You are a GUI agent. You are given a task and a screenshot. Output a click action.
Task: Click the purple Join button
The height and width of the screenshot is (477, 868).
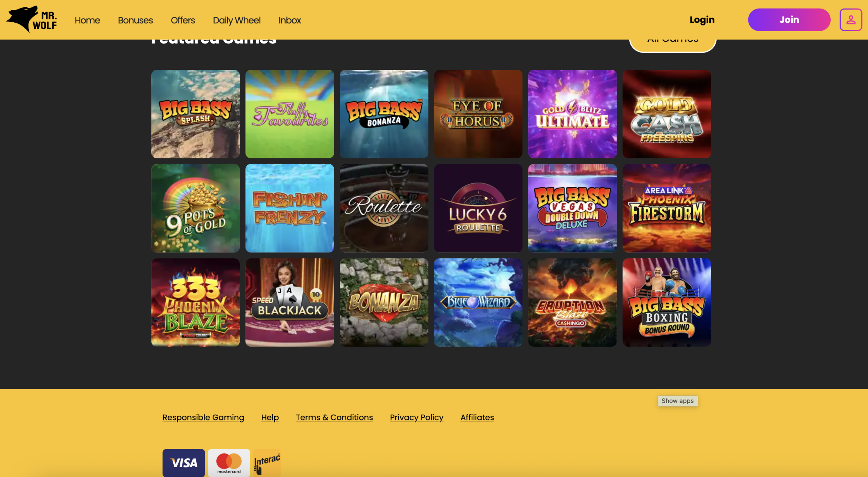click(789, 20)
